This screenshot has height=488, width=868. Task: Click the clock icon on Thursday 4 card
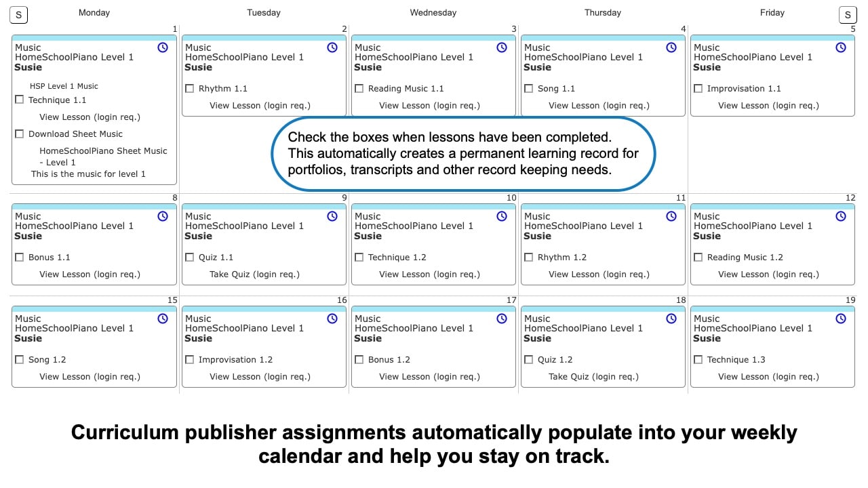pyautogui.click(x=671, y=47)
